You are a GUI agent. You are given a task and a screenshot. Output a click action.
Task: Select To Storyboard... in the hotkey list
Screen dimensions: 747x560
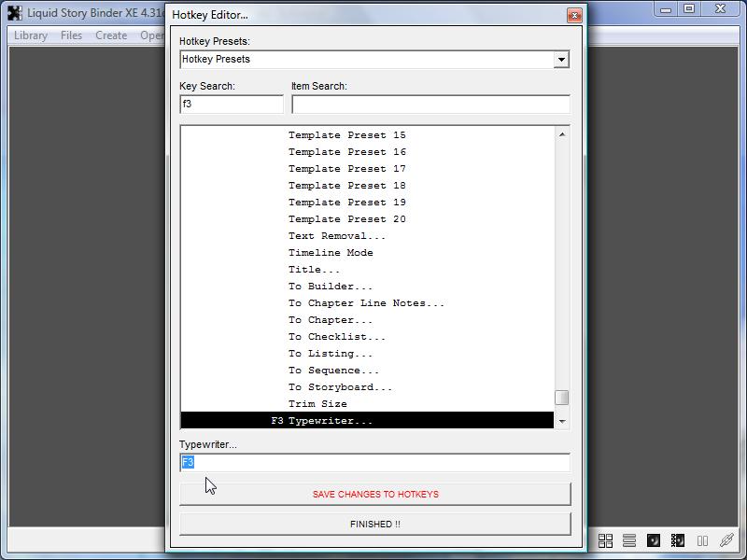(x=340, y=387)
